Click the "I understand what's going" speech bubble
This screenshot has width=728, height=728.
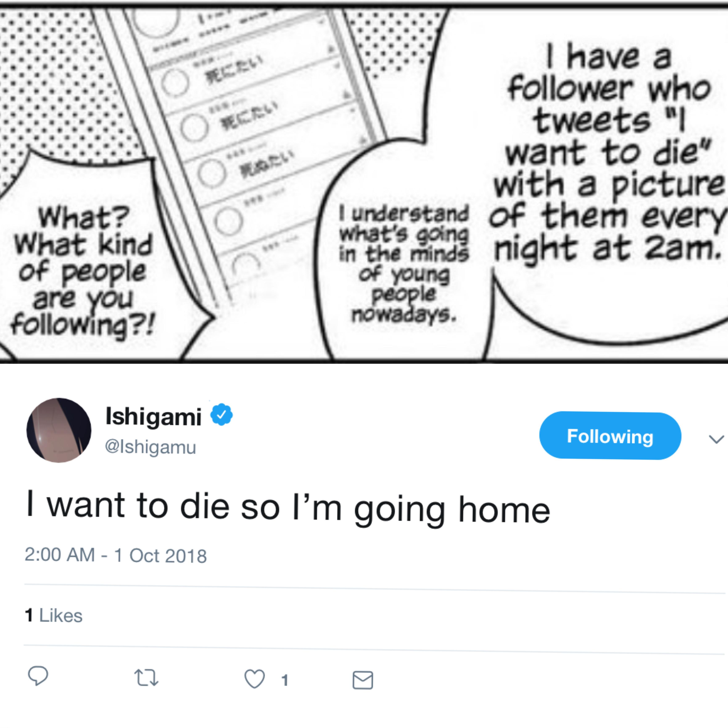tap(403, 264)
